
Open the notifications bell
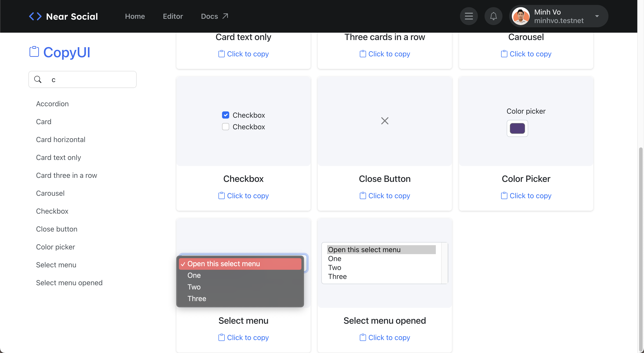(493, 16)
